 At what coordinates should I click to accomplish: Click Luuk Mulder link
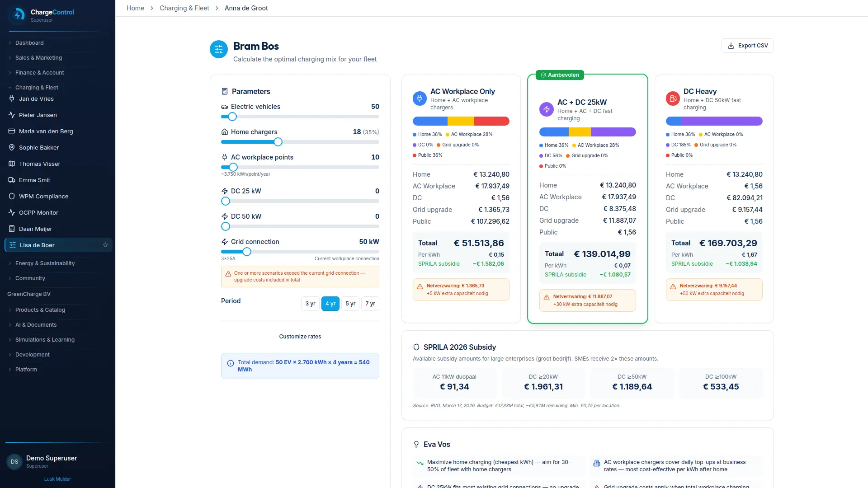pos(57,479)
